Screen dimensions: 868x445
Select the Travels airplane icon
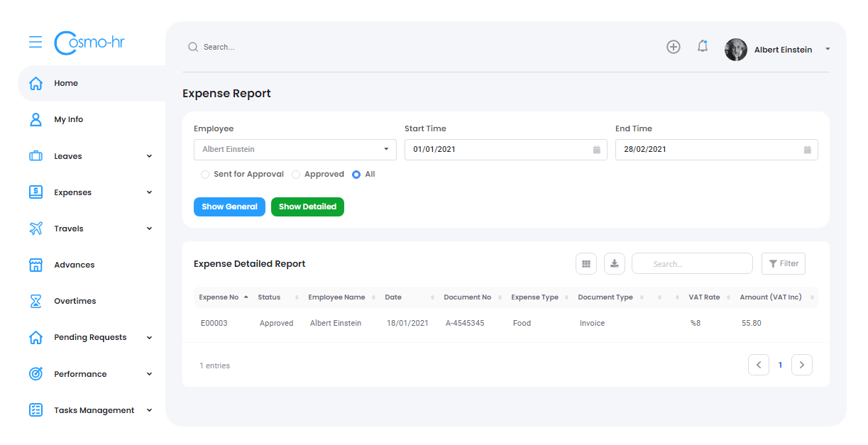coord(35,228)
